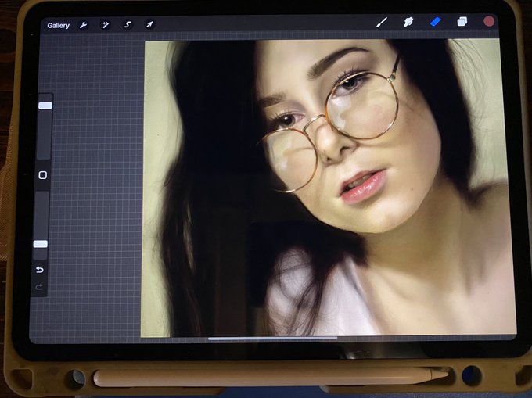This screenshot has width=532, height=398.
Task: Return to the Gallery
Action: pos(59,26)
